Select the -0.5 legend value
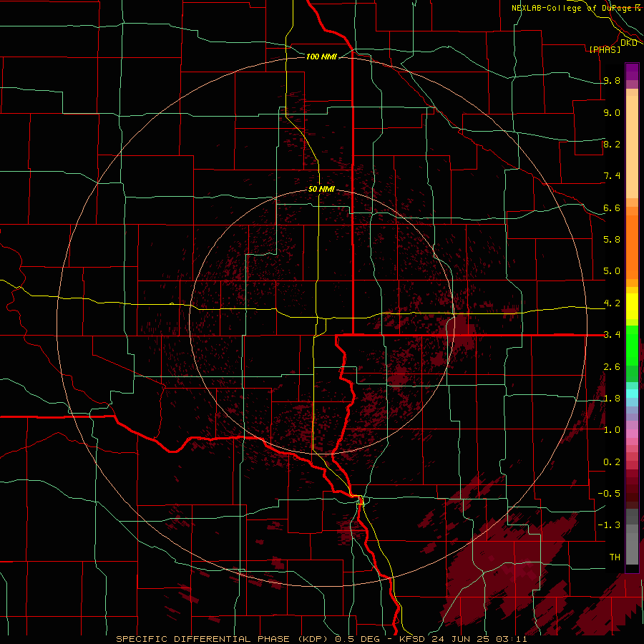The image size is (644, 644). 609,494
